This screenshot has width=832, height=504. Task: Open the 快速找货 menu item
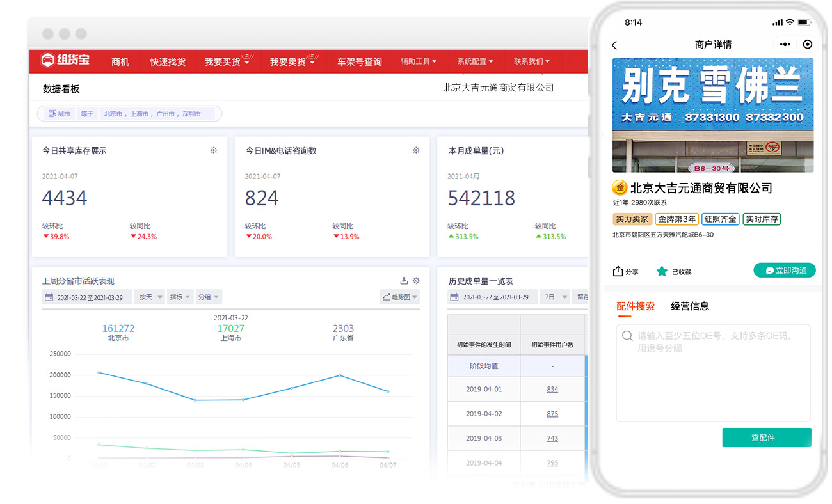coord(168,61)
